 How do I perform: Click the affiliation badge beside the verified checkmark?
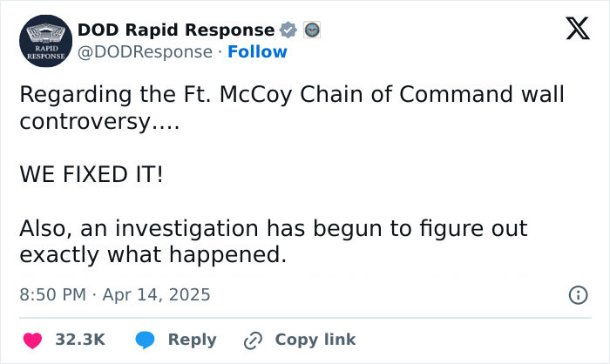[311, 30]
